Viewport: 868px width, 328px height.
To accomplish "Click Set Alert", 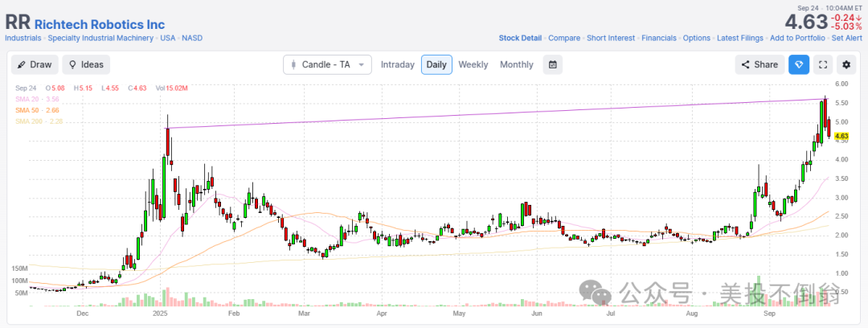I will tap(847, 39).
